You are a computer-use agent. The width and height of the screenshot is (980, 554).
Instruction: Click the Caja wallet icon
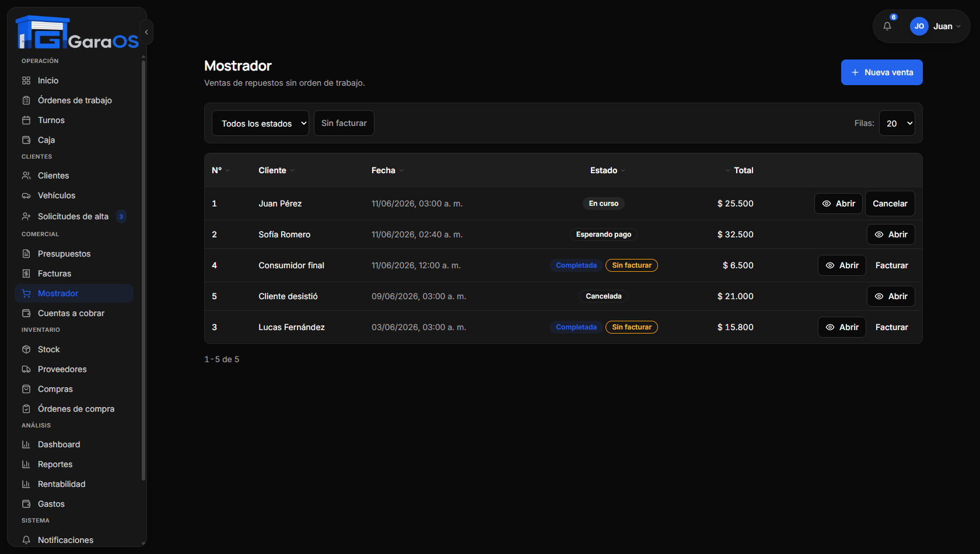pos(26,140)
